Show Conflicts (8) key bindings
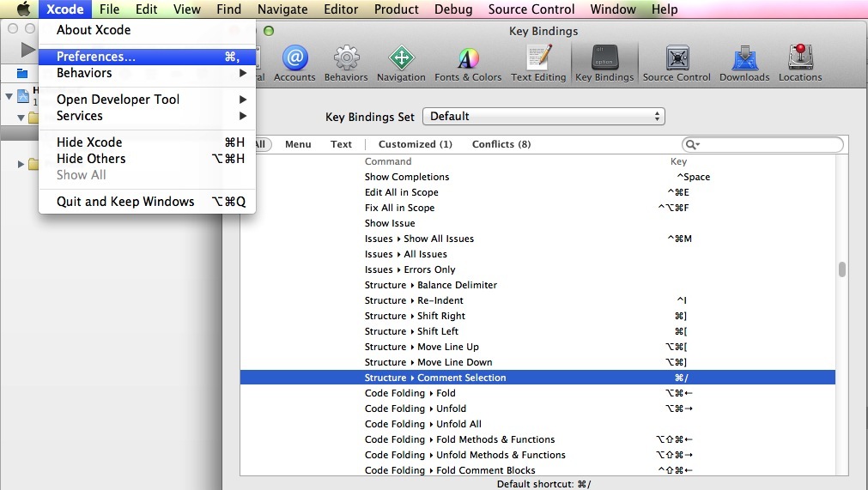 click(501, 144)
